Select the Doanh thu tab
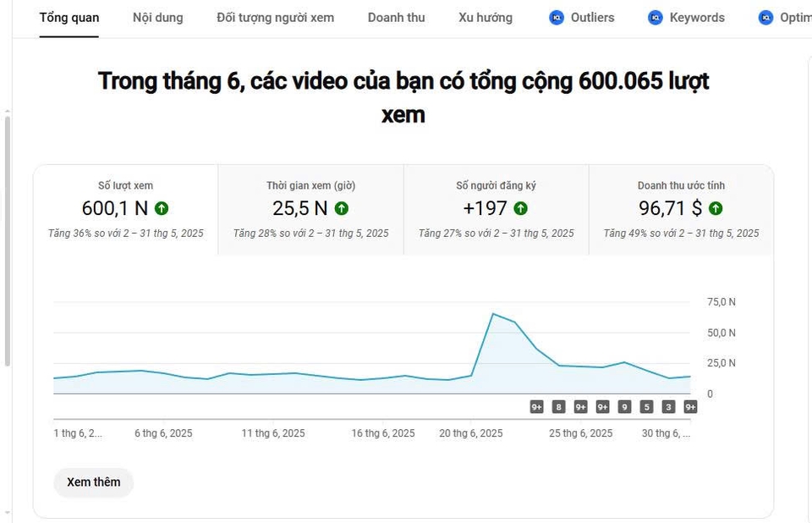This screenshot has height=523, width=812. tap(396, 18)
